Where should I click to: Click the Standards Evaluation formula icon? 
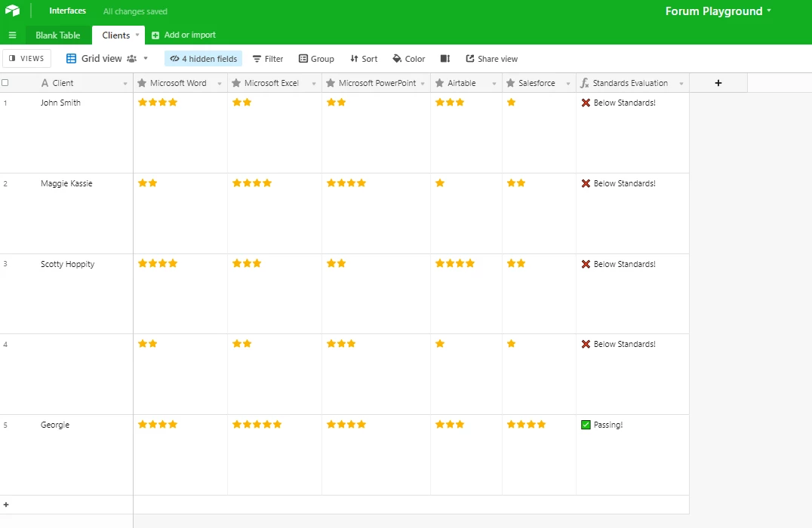click(585, 83)
